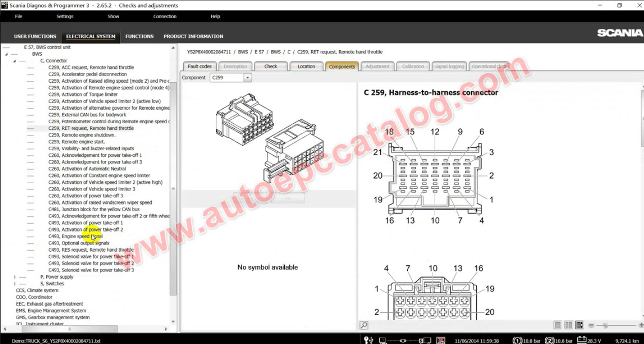
Task: Switch to User Functions section
Action: click(35, 36)
